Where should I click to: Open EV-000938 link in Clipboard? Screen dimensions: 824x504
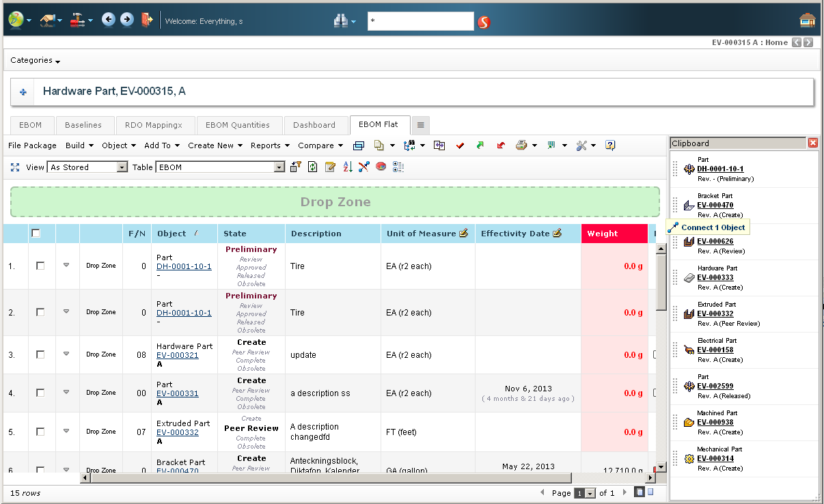[x=715, y=422]
